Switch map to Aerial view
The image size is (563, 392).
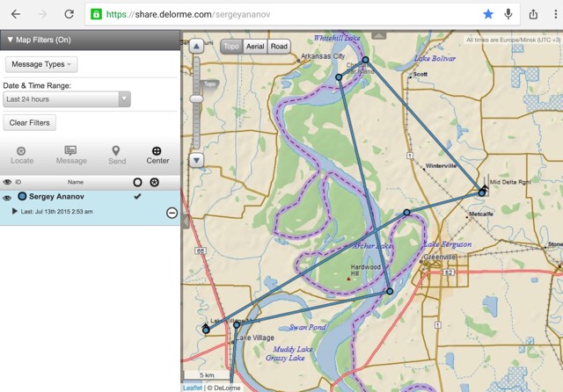255,47
